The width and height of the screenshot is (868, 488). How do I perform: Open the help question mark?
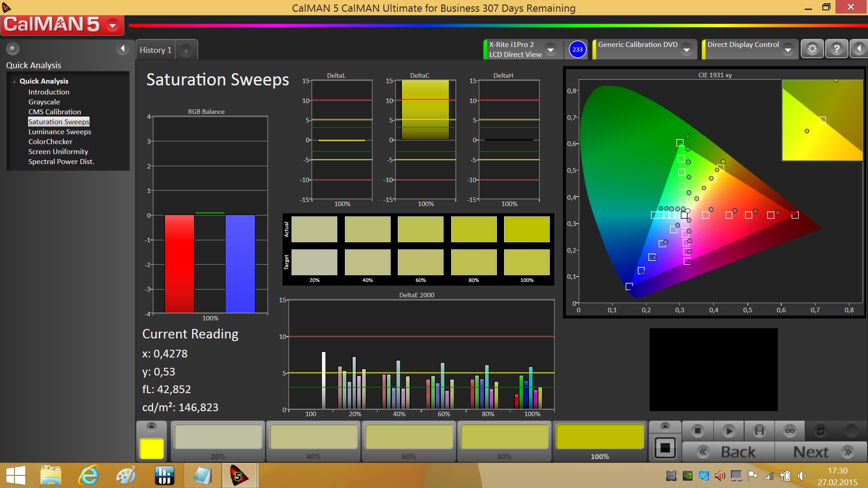(x=836, y=49)
